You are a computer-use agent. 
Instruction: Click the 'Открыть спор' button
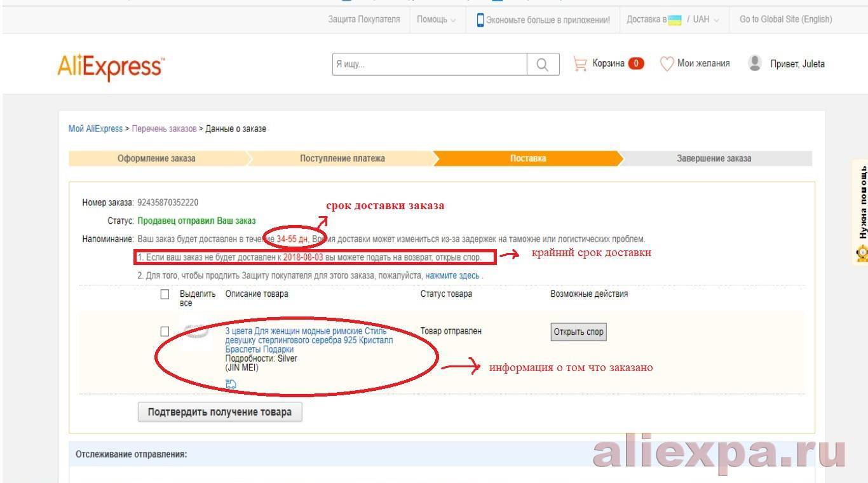tap(578, 332)
